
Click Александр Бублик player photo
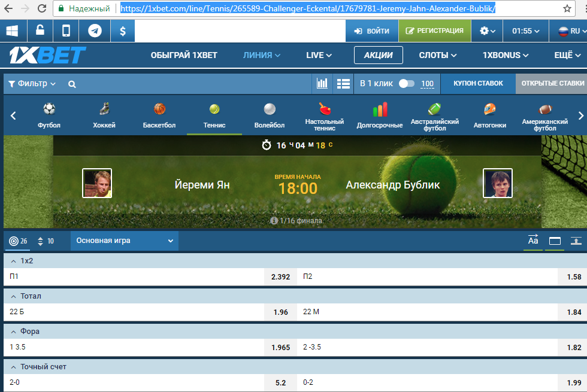point(498,183)
